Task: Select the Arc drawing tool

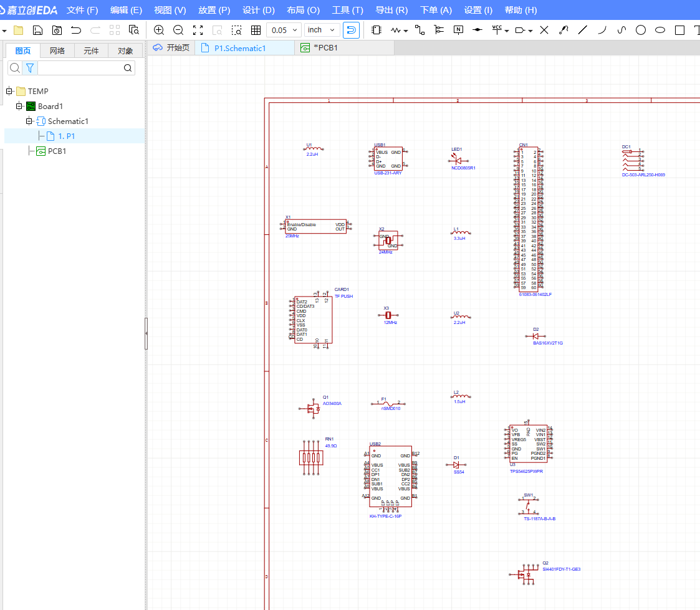Action: (x=602, y=31)
